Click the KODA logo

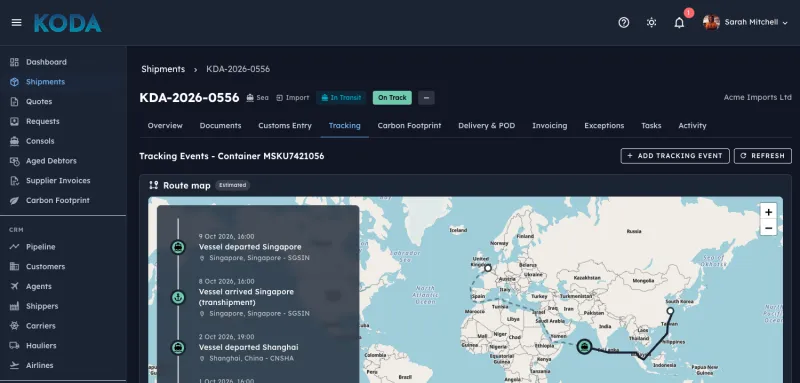tap(67, 23)
